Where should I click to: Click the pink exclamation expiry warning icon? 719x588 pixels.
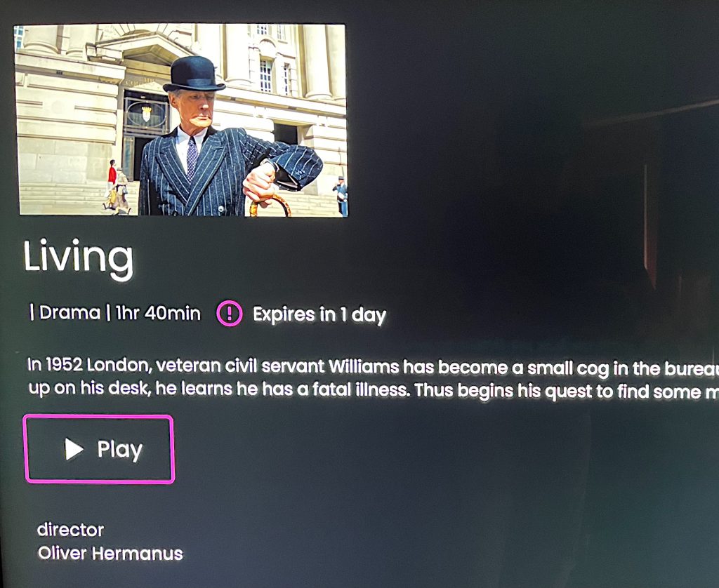(230, 314)
